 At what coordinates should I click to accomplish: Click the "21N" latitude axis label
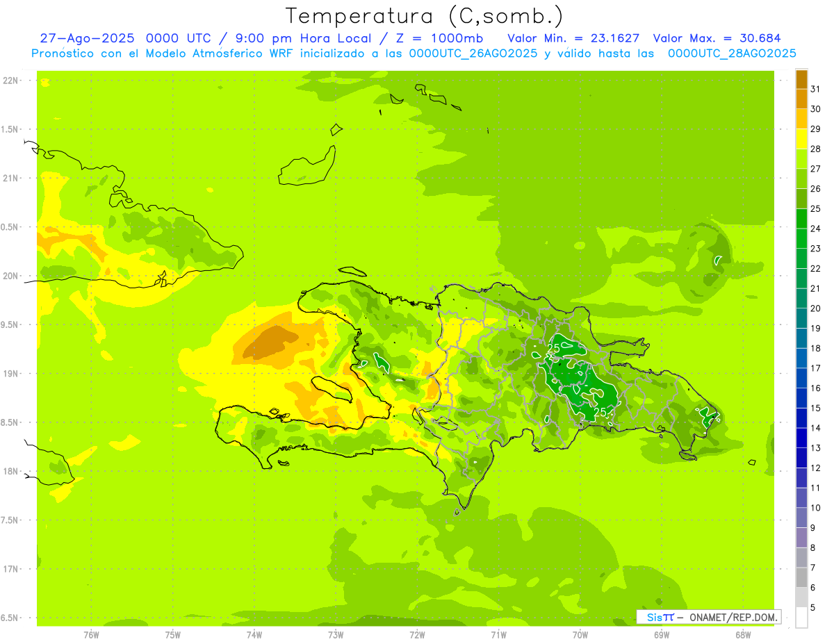pyautogui.click(x=11, y=178)
